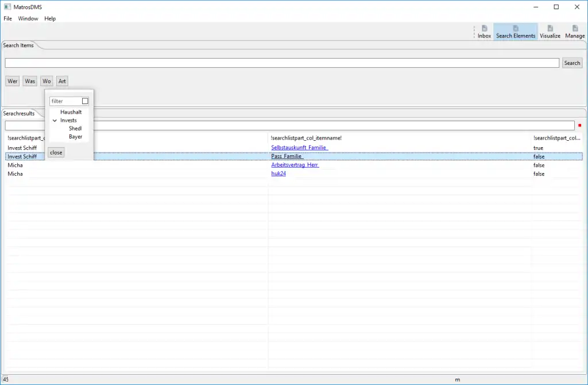Click the 'true' value cell
This screenshot has width=588, height=385.
(538, 148)
